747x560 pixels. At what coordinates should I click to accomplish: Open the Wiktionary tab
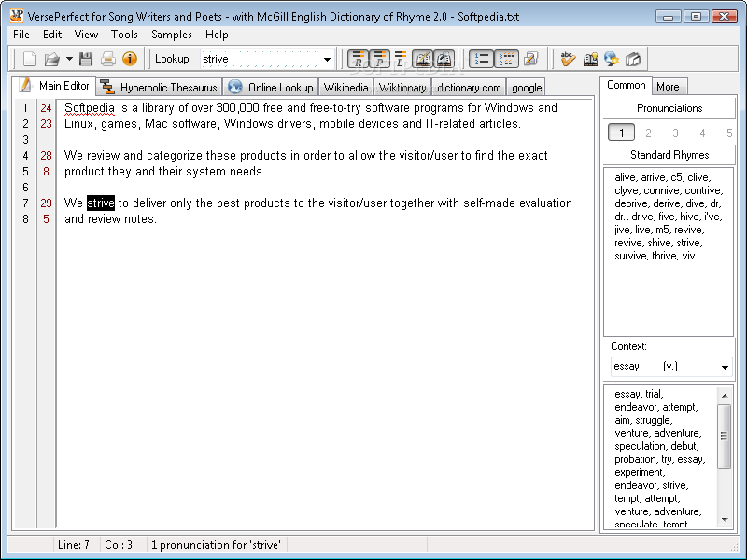tap(402, 88)
